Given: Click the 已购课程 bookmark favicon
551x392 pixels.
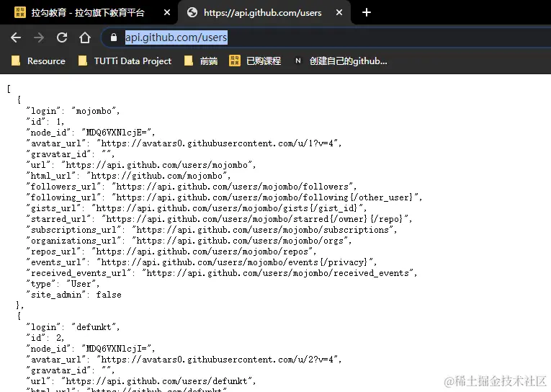Looking at the screenshot, I should [235, 61].
